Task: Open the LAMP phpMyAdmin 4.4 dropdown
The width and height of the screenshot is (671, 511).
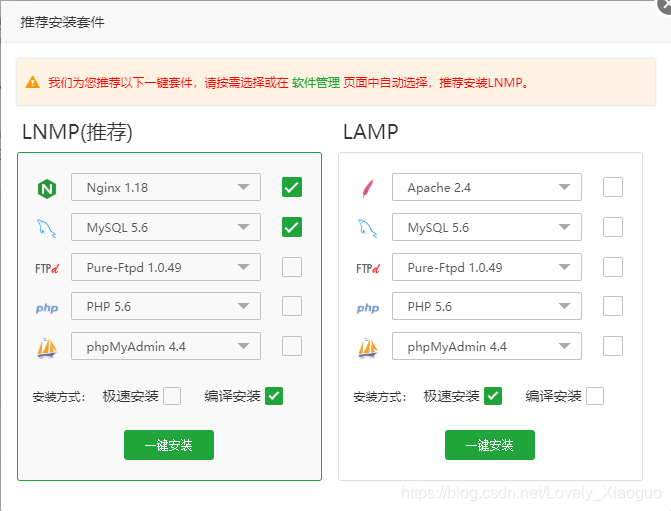Action: (x=487, y=346)
